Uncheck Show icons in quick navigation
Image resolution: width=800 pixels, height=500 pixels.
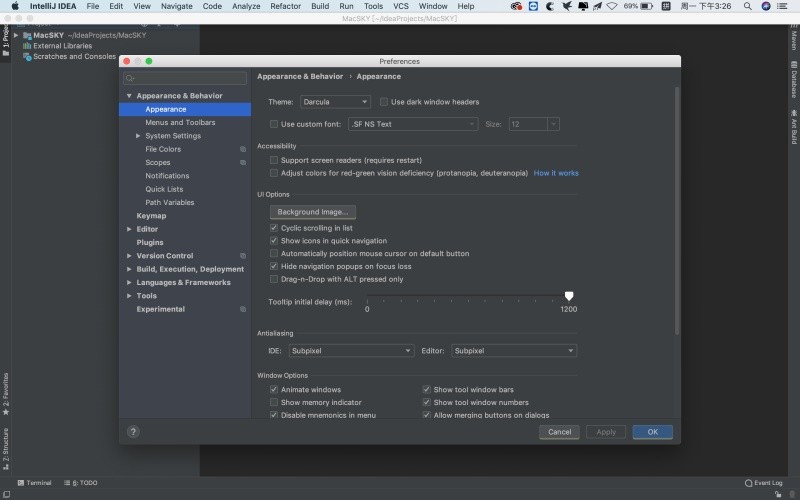click(273, 241)
